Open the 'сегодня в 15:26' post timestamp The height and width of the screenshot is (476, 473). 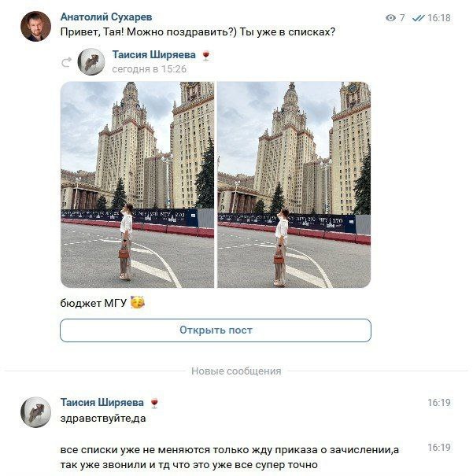click(x=149, y=69)
